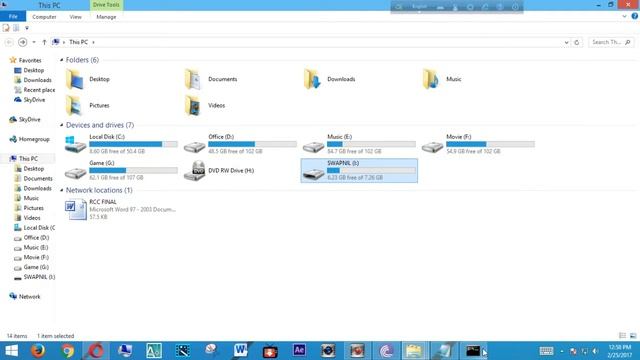
Task: Switch to details view in status bar
Action: pos(622,336)
